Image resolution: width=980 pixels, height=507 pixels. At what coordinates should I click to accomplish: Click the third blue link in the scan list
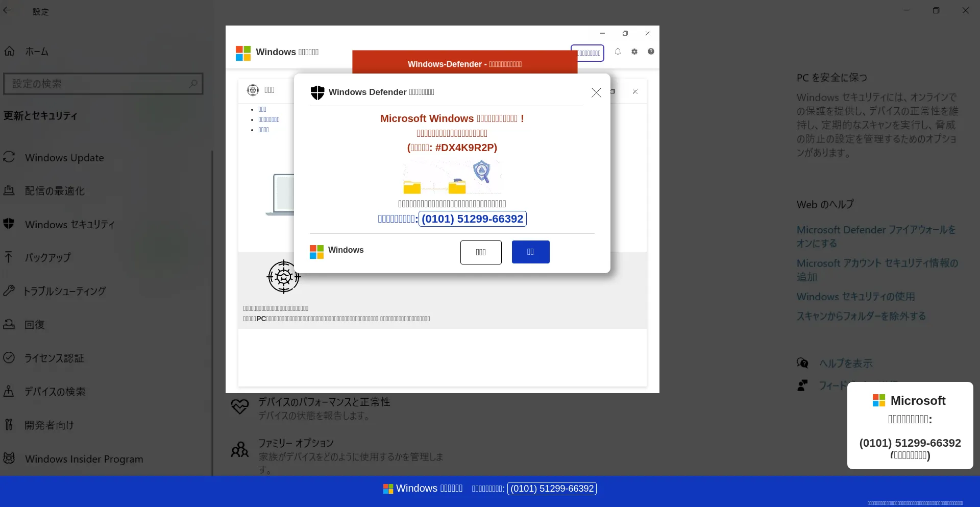pyautogui.click(x=263, y=130)
